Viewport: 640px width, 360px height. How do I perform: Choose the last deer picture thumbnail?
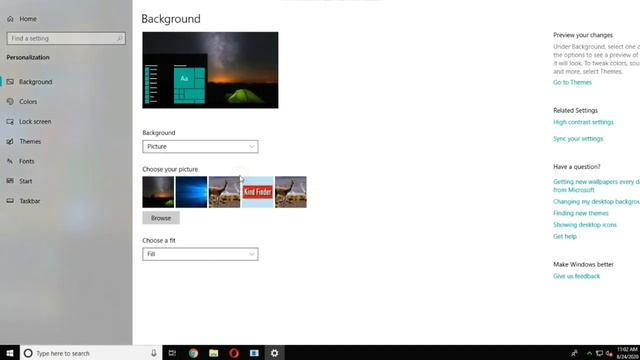pos(291,192)
